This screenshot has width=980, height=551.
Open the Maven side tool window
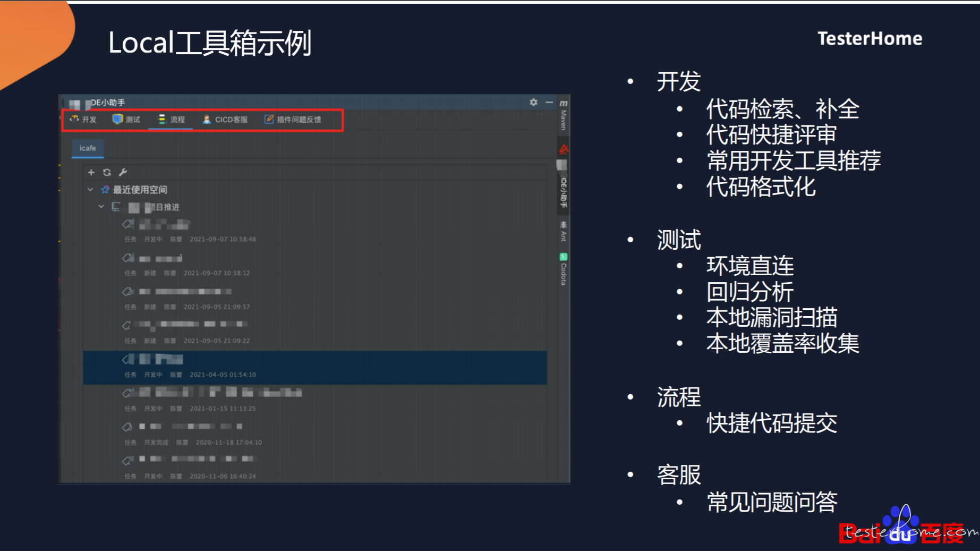(x=564, y=115)
